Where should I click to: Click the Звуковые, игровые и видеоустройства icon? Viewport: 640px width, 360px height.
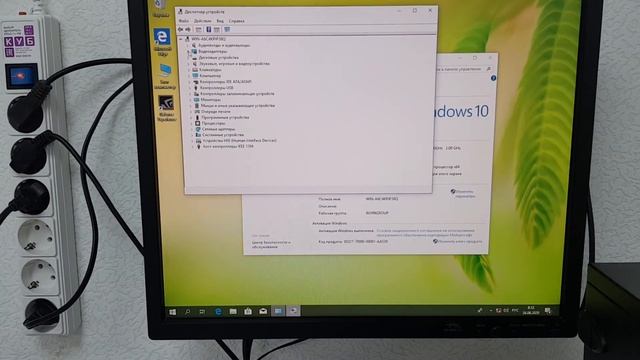click(x=195, y=64)
